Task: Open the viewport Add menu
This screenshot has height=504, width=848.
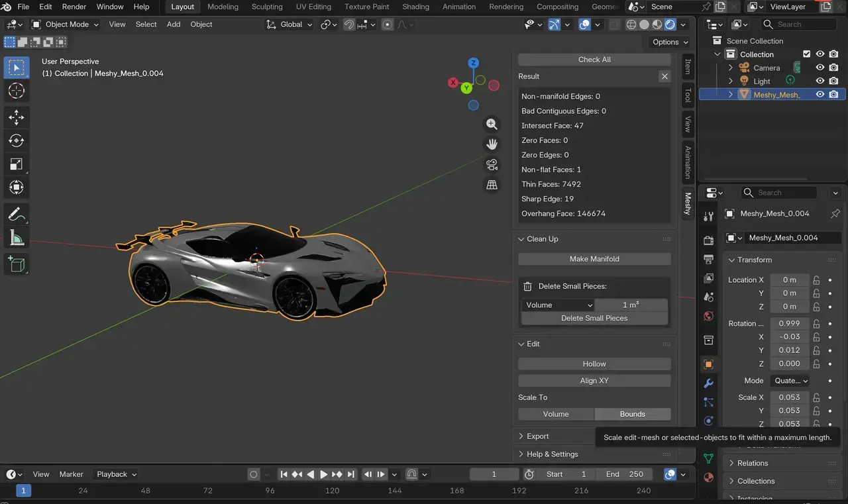Action: pos(174,25)
